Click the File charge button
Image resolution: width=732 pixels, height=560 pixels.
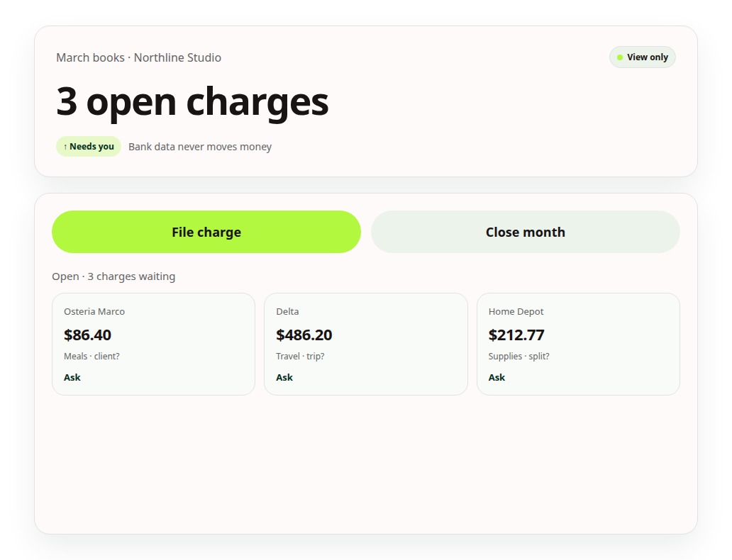[x=206, y=232]
